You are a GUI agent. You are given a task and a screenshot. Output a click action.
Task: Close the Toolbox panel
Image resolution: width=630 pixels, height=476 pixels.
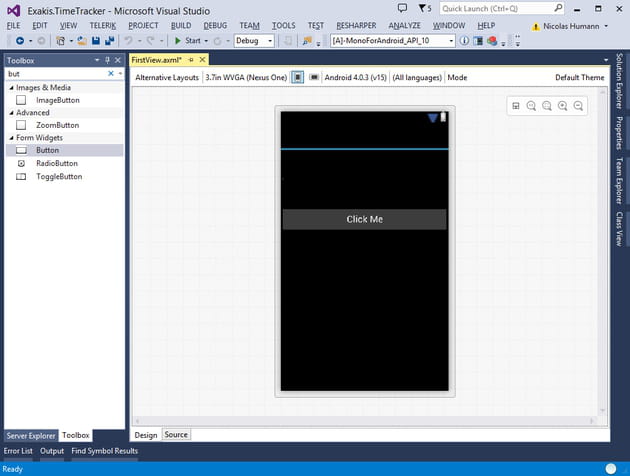pos(118,60)
